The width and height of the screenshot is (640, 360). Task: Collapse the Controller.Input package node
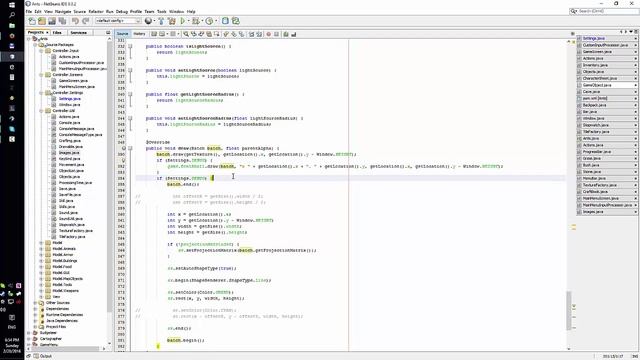pos(41,51)
